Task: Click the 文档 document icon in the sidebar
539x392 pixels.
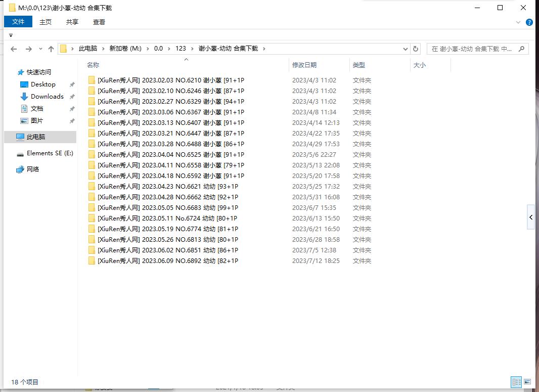Action: pyautogui.click(x=24, y=109)
